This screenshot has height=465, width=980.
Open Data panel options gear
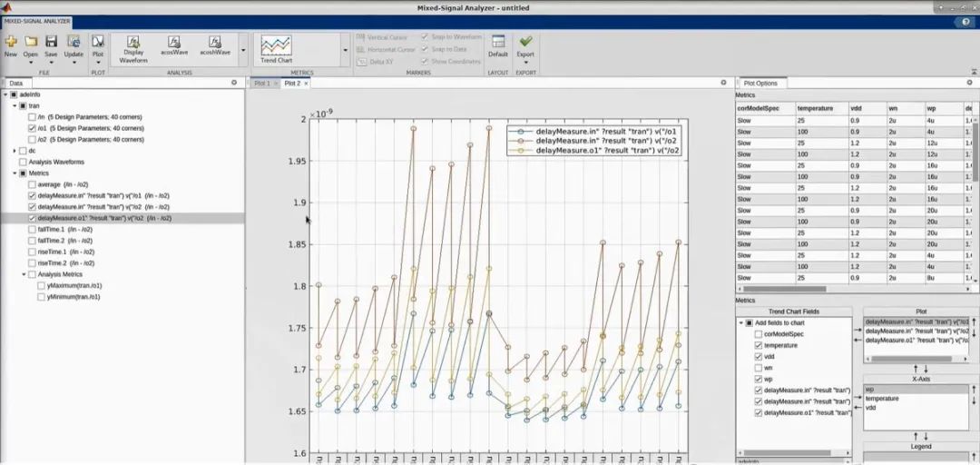point(234,83)
